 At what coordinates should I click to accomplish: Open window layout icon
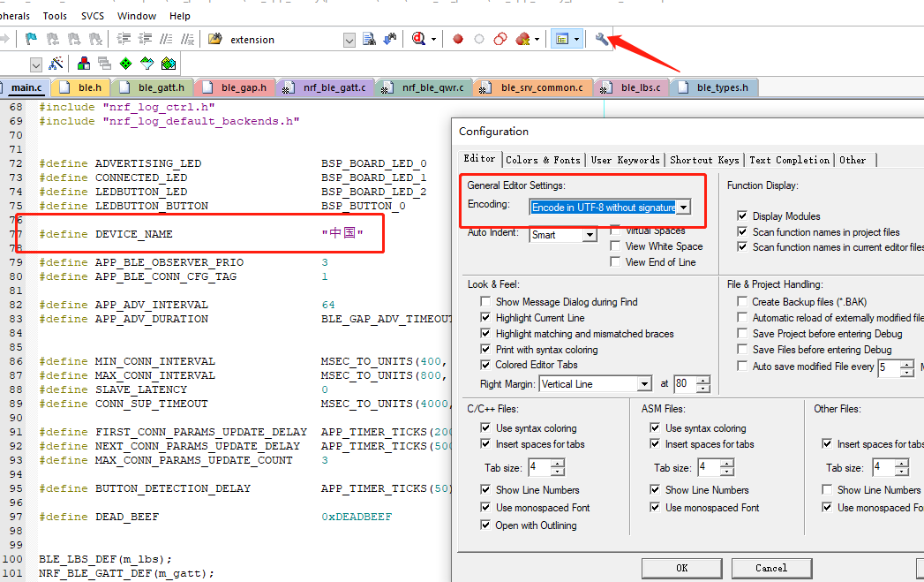(x=561, y=40)
